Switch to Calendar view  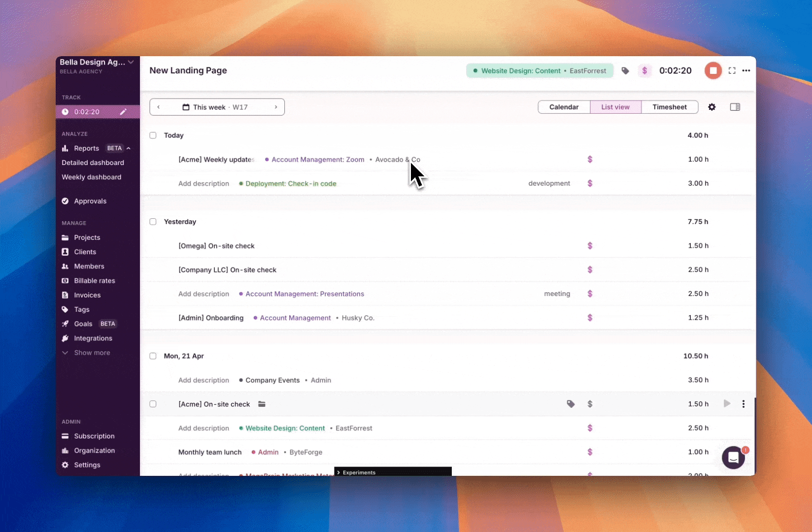pos(564,107)
